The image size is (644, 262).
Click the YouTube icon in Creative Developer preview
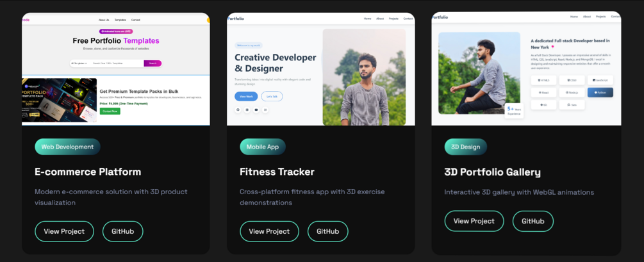pos(256,110)
